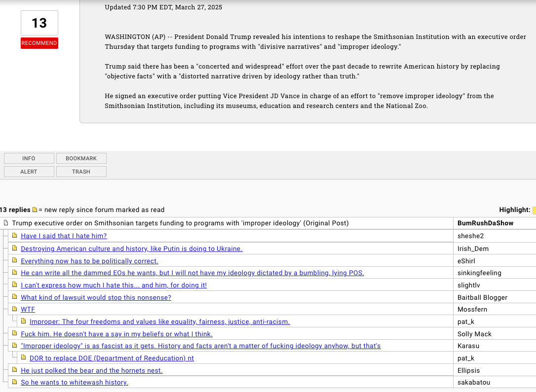Click new-reply icon beside 'Fuck him. He doesn't'

(x=14, y=333)
